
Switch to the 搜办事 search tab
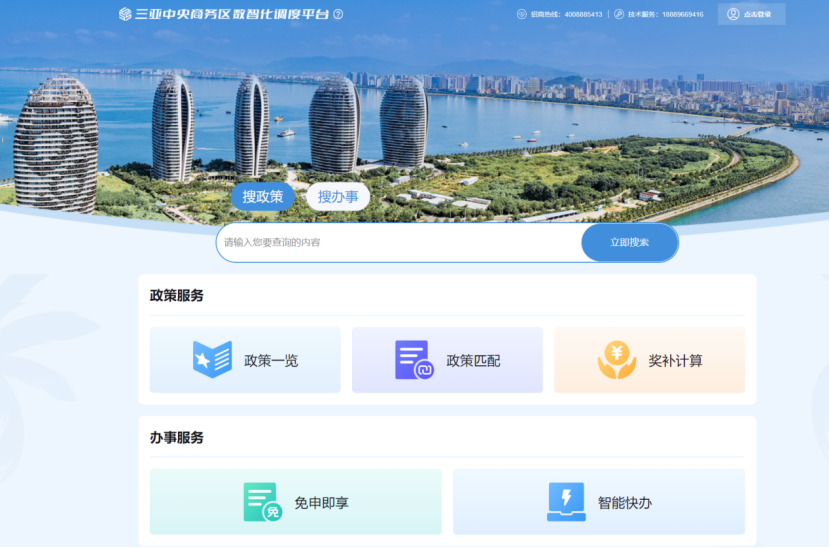coord(338,197)
